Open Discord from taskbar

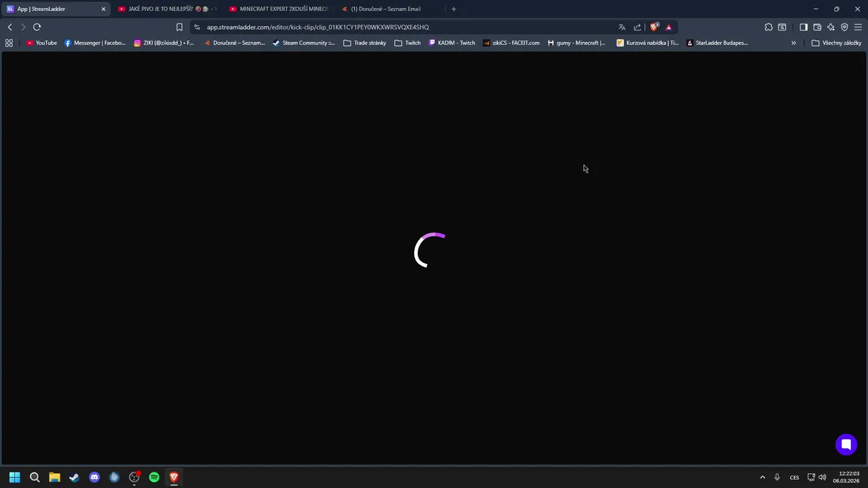(x=94, y=477)
